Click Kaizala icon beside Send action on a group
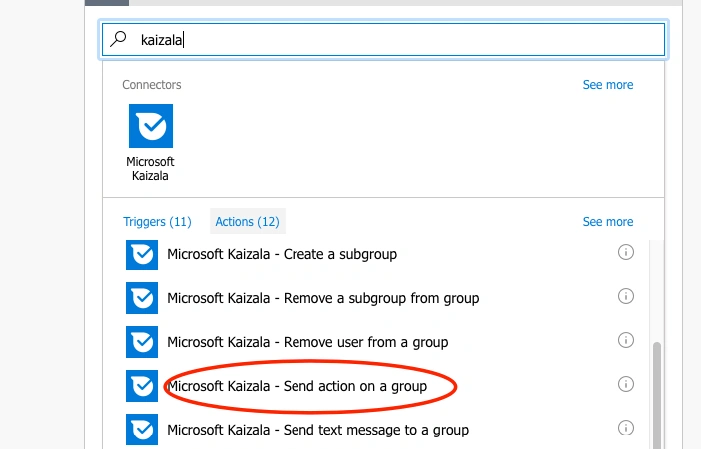Viewport: 701px width, 449px height. (142, 385)
